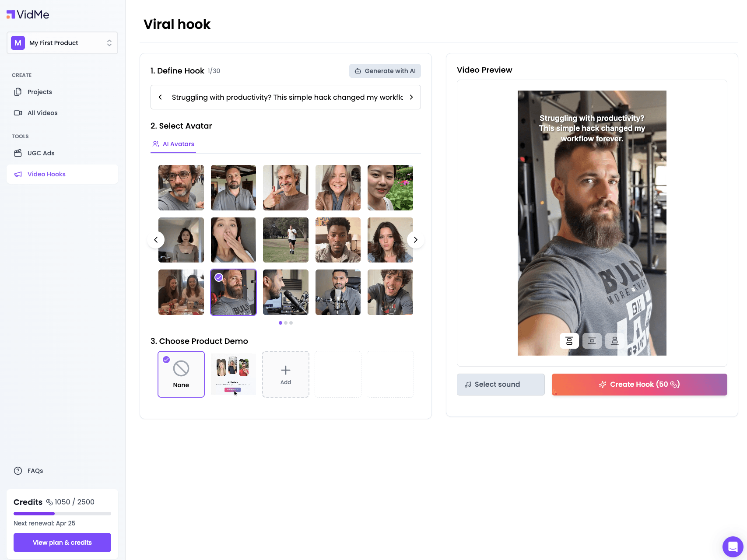Switch to AI Avatars tab
This screenshot has height=560, width=747.
[x=173, y=144]
